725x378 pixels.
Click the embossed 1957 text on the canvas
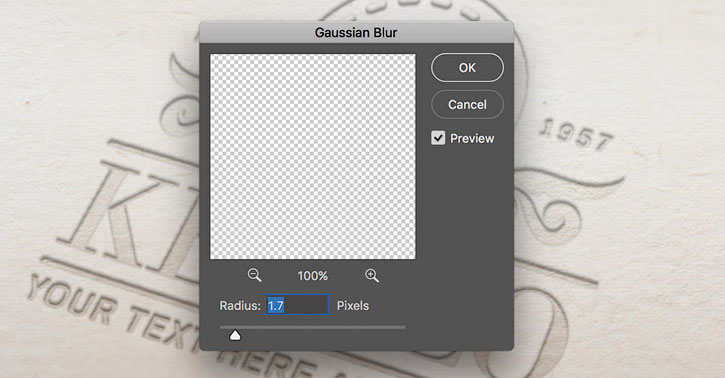[576, 135]
